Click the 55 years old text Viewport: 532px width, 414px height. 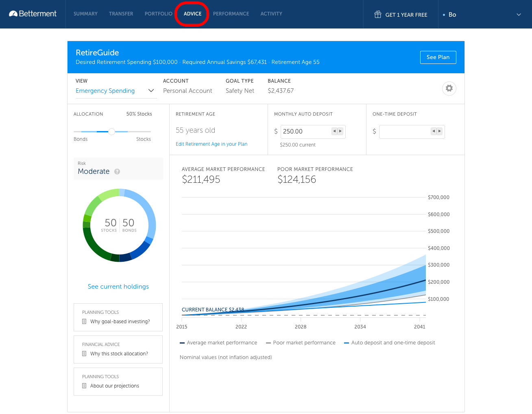point(195,130)
